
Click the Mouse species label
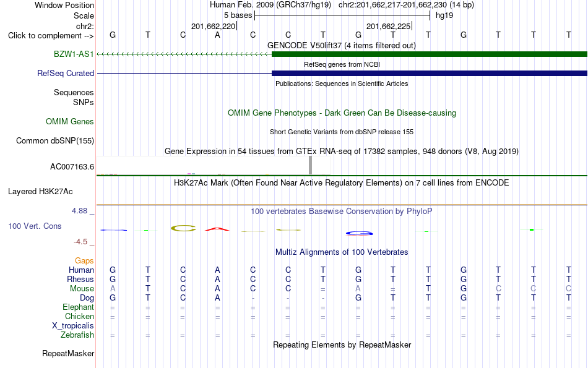point(82,289)
